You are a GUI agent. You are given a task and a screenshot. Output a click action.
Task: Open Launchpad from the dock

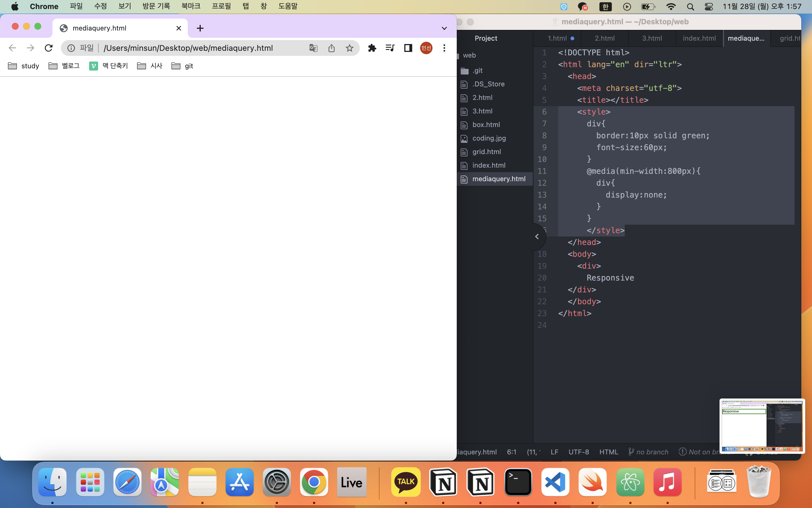(90, 482)
